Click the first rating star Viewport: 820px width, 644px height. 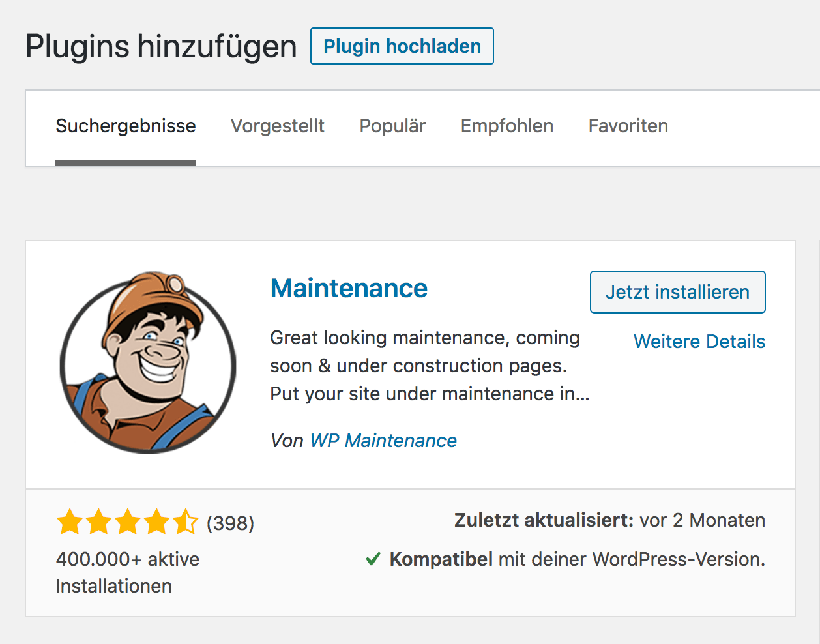(x=70, y=522)
